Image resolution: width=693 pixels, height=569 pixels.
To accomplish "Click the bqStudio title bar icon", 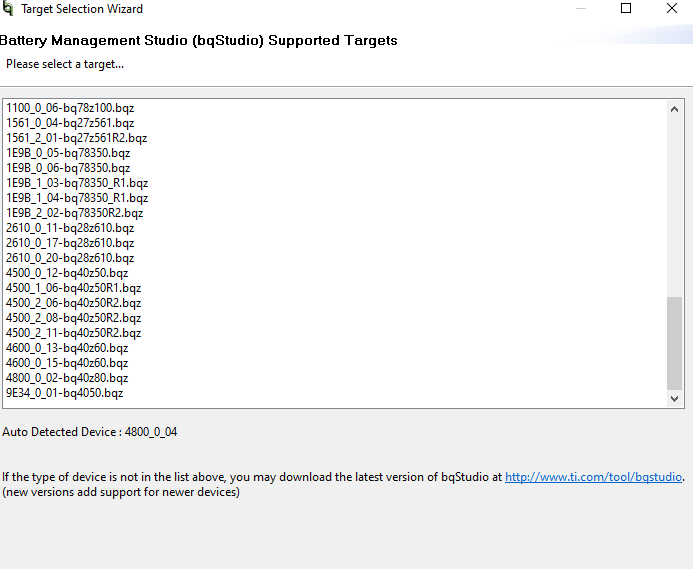I will click(8, 9).
